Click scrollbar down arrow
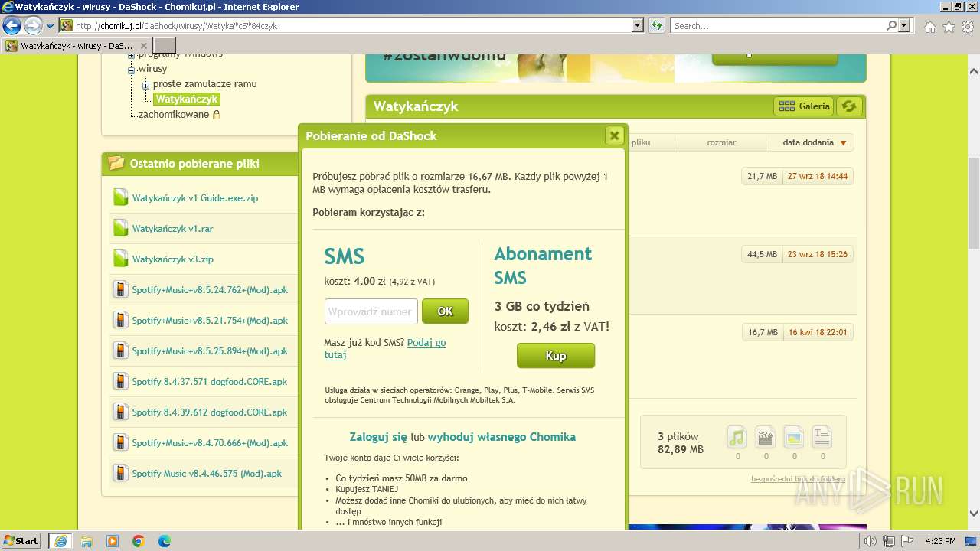The width and height of the screenshot is (980, 551). click(974, 514)
